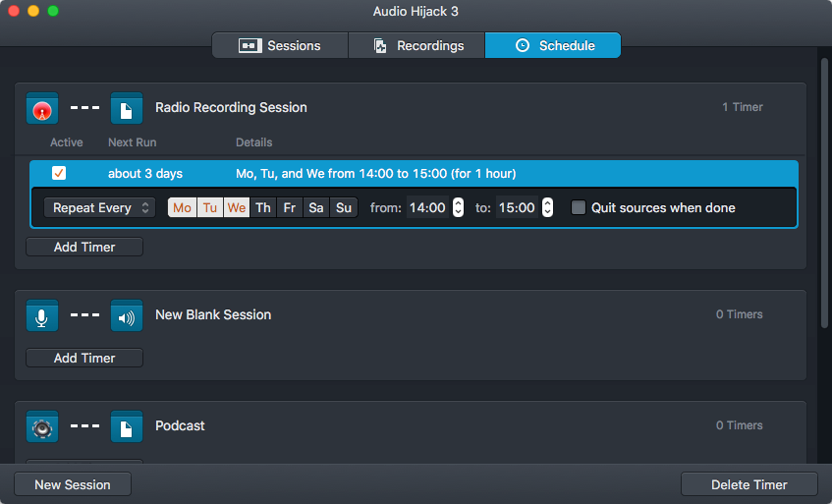
Task: Open the Repeat Every dropdown
Action: [x=99, y=208]
